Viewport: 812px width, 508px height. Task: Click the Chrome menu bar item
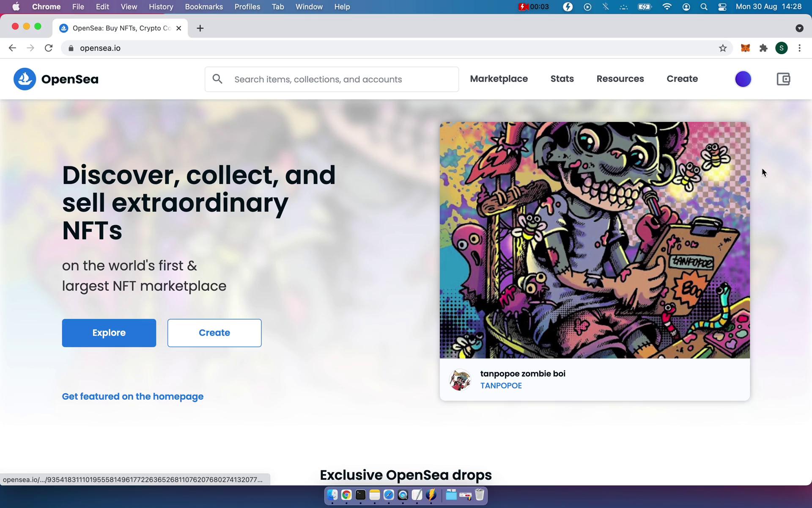click(46, 6)
